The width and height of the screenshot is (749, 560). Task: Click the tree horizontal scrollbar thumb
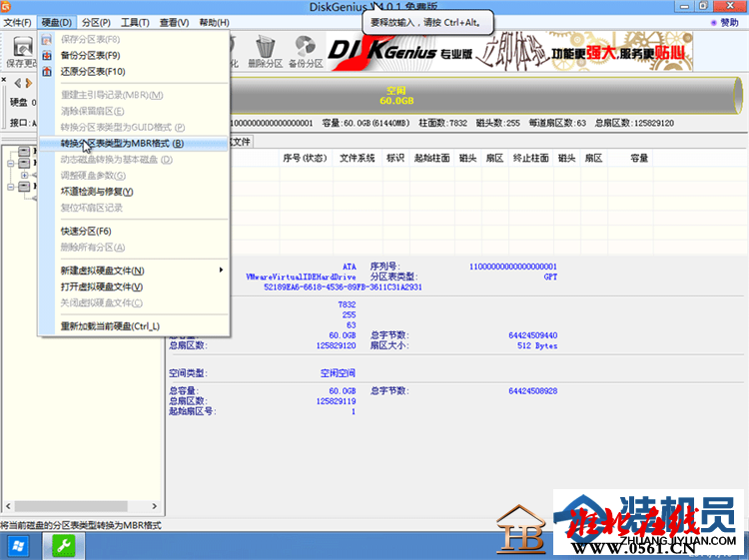[71, 506]
